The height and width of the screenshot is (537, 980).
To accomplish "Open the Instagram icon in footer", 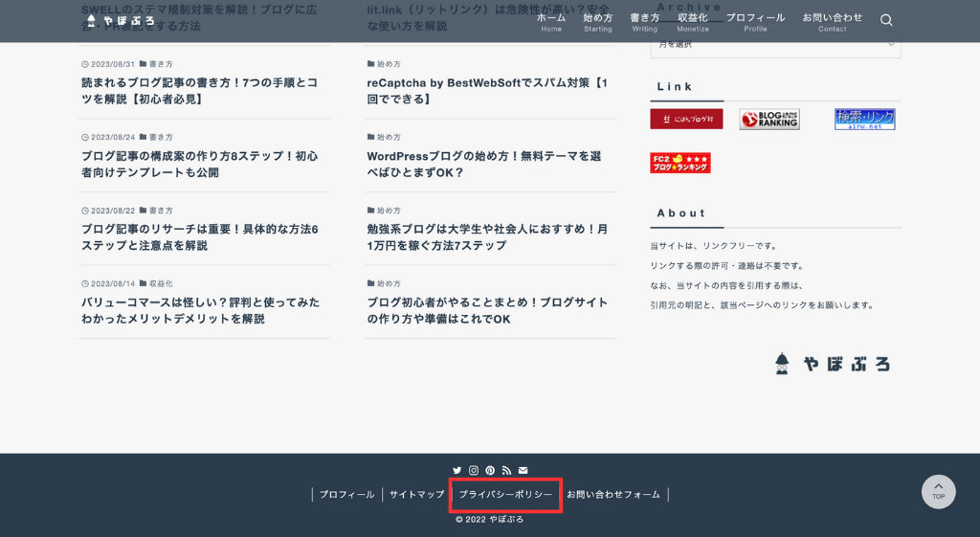I will (x=474, y=470).
